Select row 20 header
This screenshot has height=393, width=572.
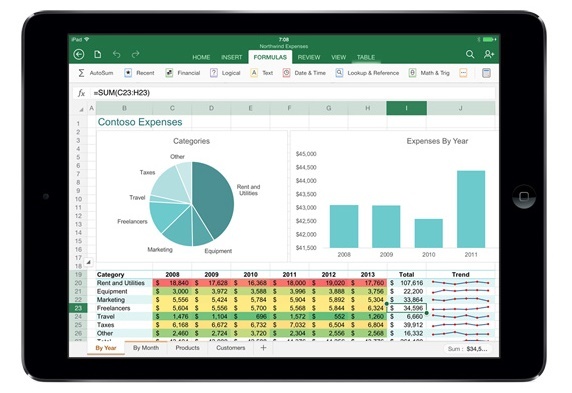pyautogui.click(x=78, y=283)
